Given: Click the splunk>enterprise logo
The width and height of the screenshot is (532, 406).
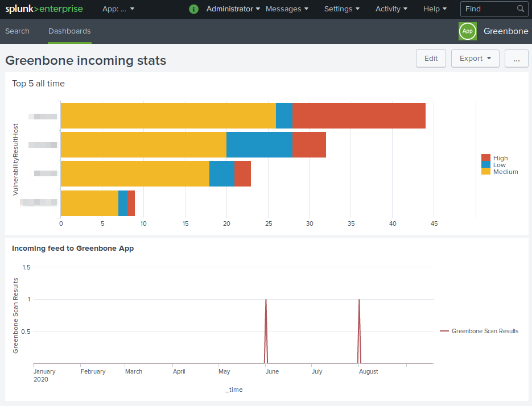Looking at the screenshot, I should [x=44, y=9].
